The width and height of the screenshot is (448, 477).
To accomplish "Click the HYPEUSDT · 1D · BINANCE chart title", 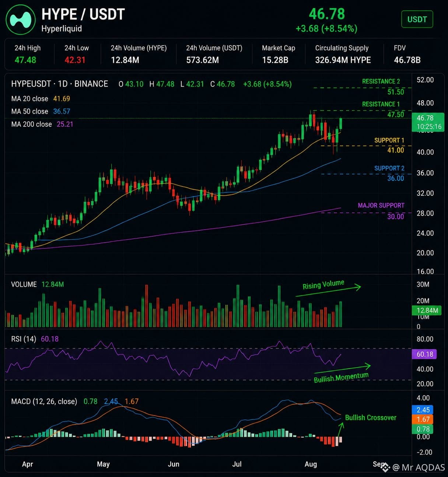I will [60, 84].
